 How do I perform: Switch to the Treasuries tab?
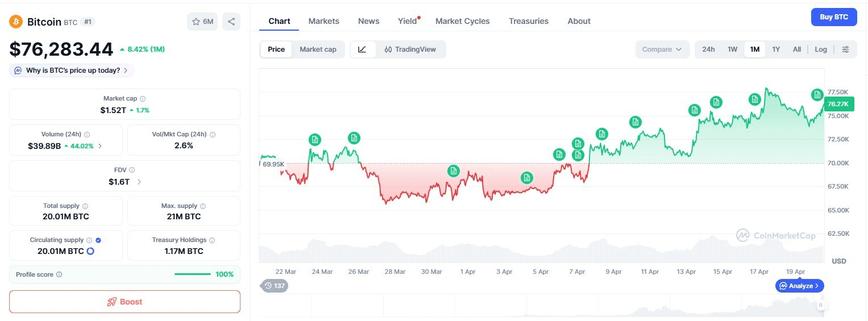pos(528,21)
